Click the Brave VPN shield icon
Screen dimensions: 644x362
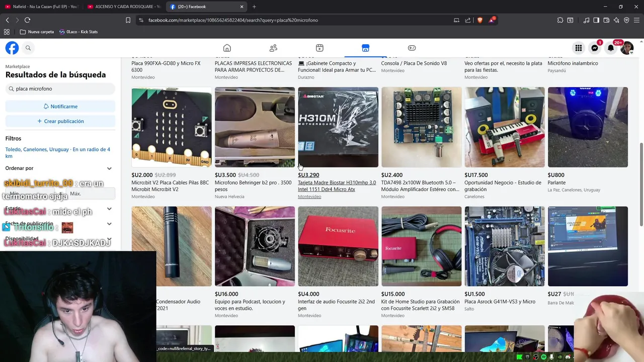coord(626,20)
